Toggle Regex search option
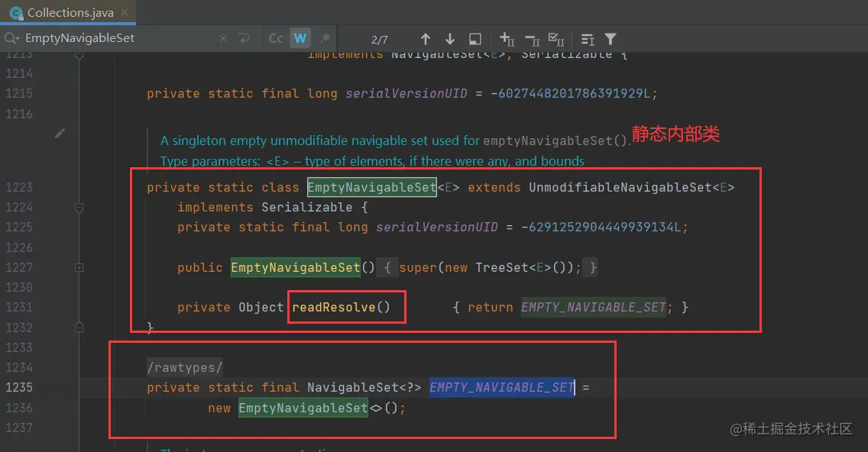Viewport: 868px width, 452px height. click(325, 38)
